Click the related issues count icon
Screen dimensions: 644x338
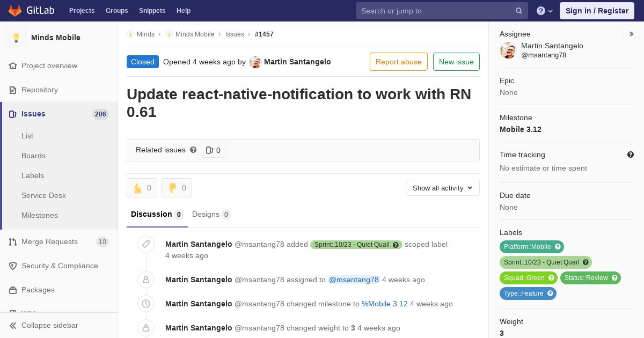click(210, 150)
